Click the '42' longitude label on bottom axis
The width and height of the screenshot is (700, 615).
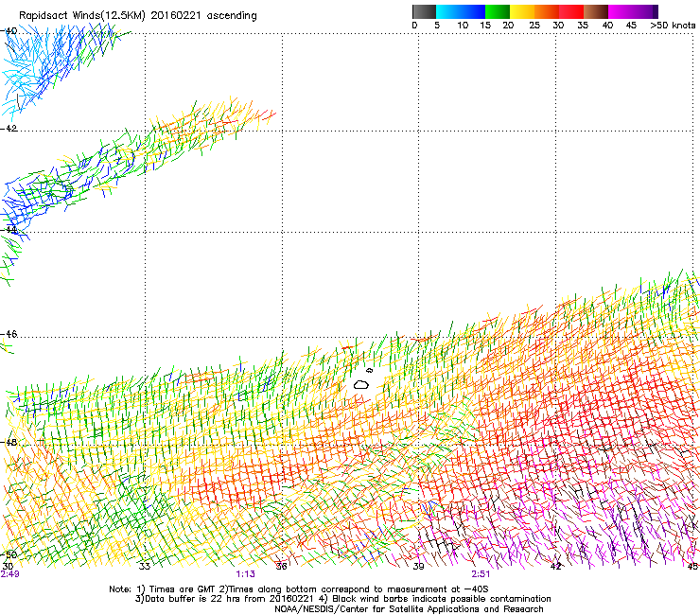pos(555,567)
